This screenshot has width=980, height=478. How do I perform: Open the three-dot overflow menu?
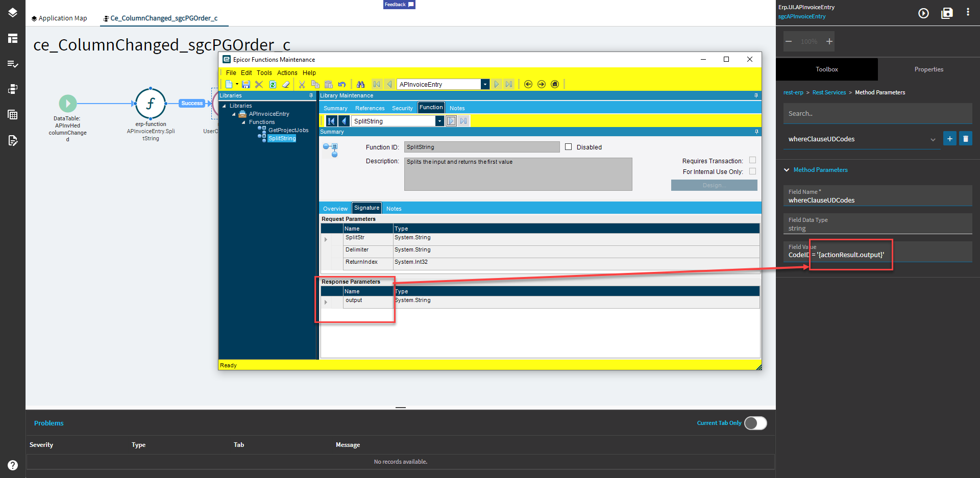968,12
